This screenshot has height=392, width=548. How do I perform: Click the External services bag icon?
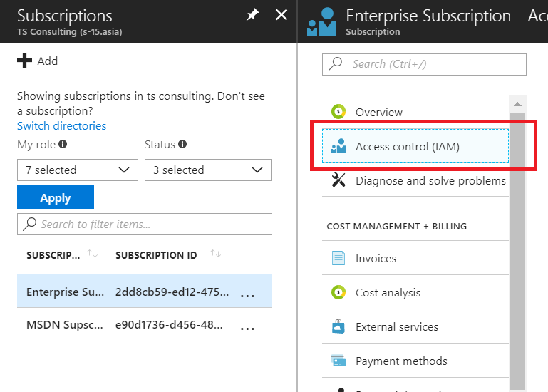(x=338, y=327)
